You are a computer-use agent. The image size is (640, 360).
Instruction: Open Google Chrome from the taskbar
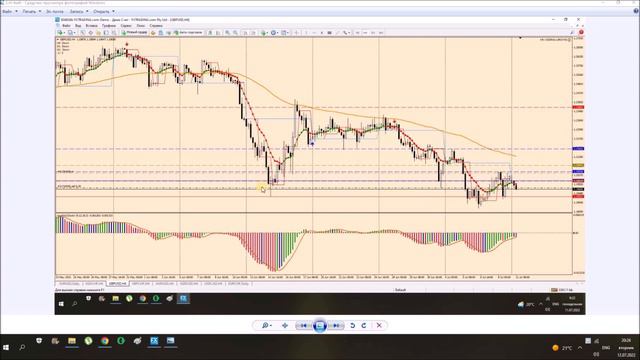(105, 341)
